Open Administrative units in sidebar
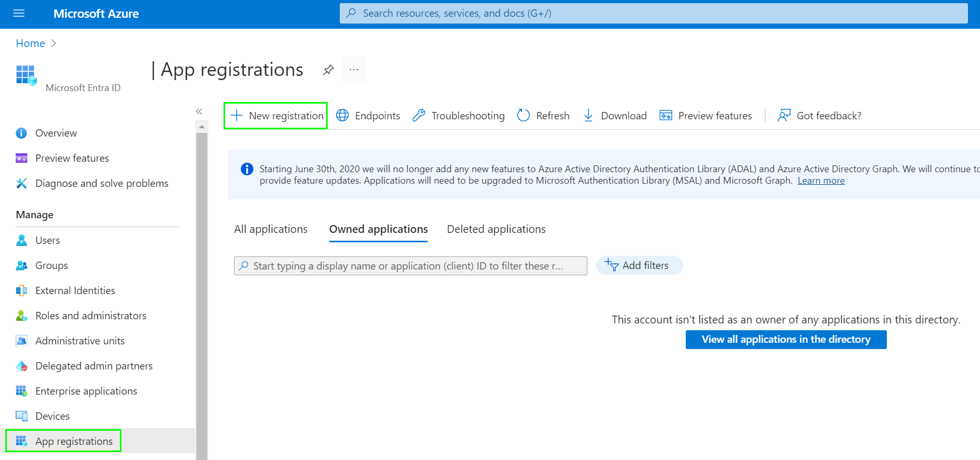 80,341
